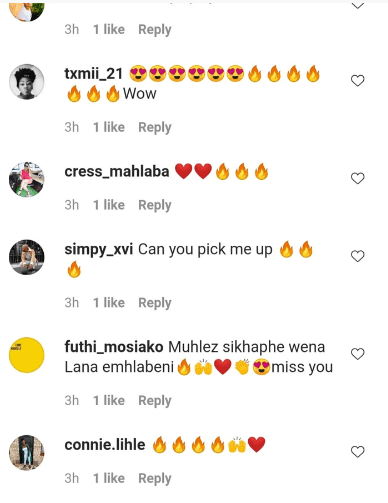Screen dimensions: 388x503
Task: View the 1 like on cress_mahlaba's comment
Action: coord(109,205)
